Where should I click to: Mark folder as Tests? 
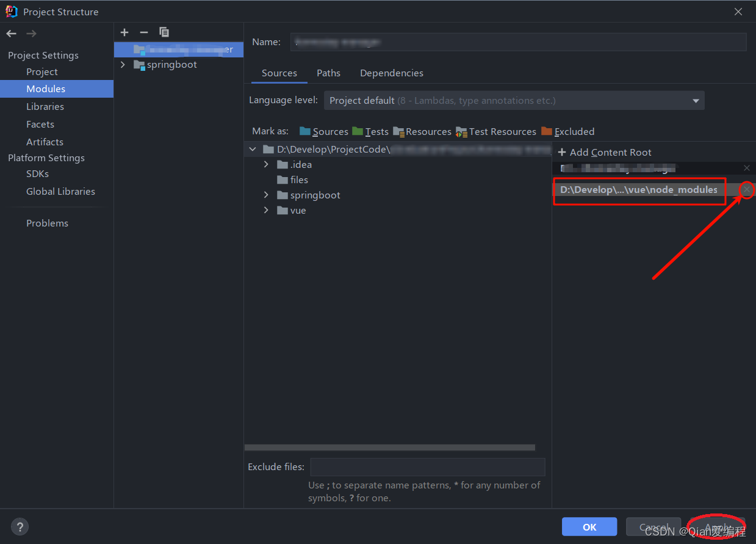370,131
